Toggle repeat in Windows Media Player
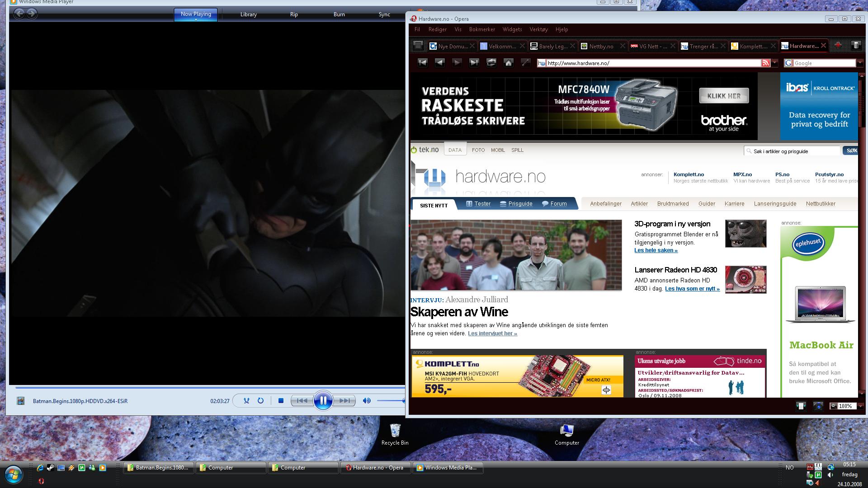Image resolution: width=868 pixels, height=488 pixels. point(260,400)
